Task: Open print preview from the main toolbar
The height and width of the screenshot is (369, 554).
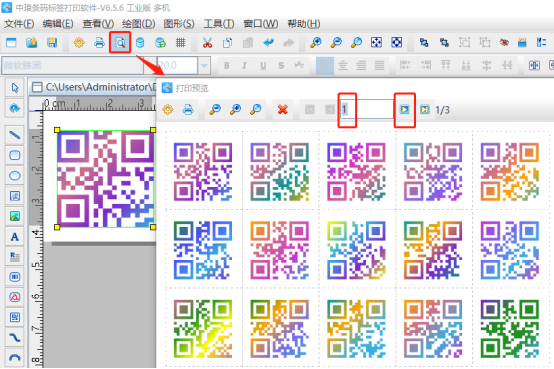Action: point(120,43)
